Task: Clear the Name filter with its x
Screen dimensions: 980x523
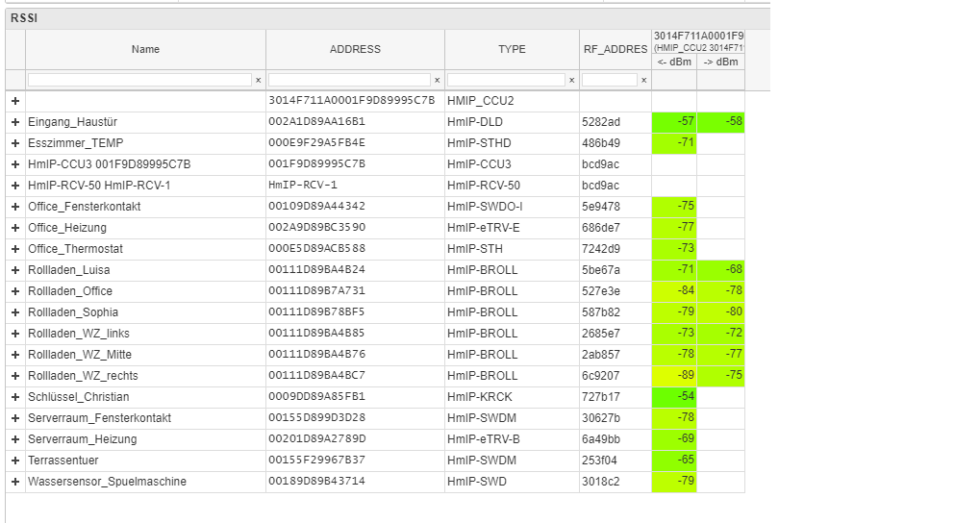Action: click(x=258, y=80)
